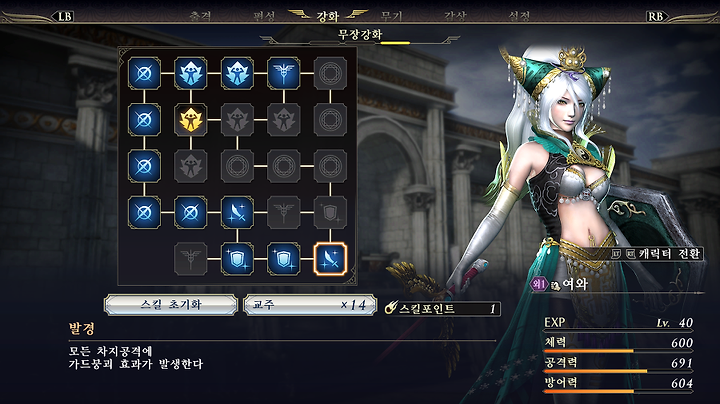
Task: Click the RB shoulder button icon
Action: (x=656, y=17)
